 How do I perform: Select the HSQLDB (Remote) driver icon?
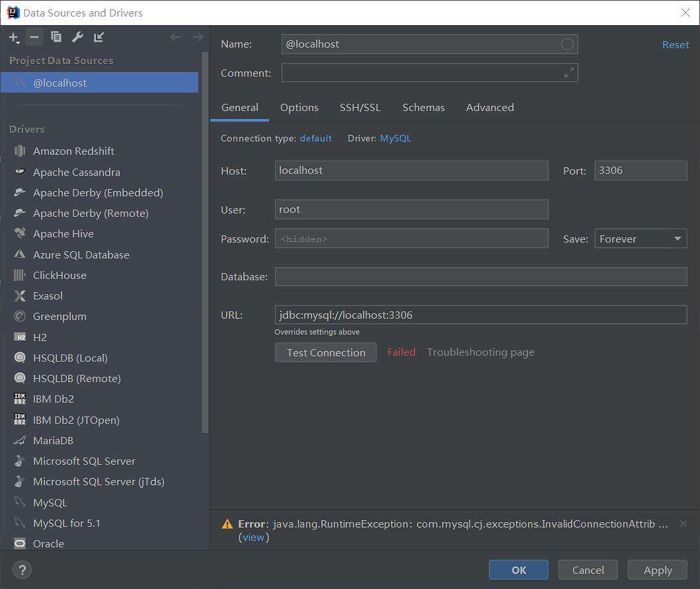point(20,378)
